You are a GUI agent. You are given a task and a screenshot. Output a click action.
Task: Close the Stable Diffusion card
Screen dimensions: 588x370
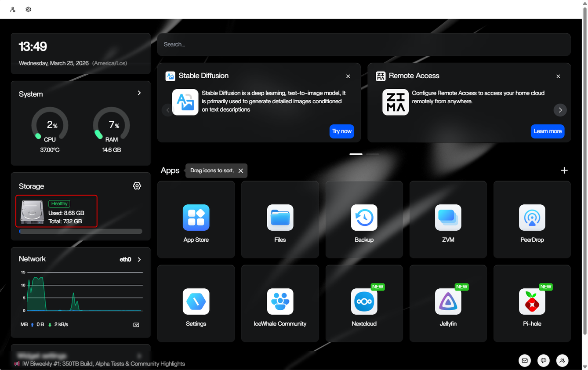(348, 76)
